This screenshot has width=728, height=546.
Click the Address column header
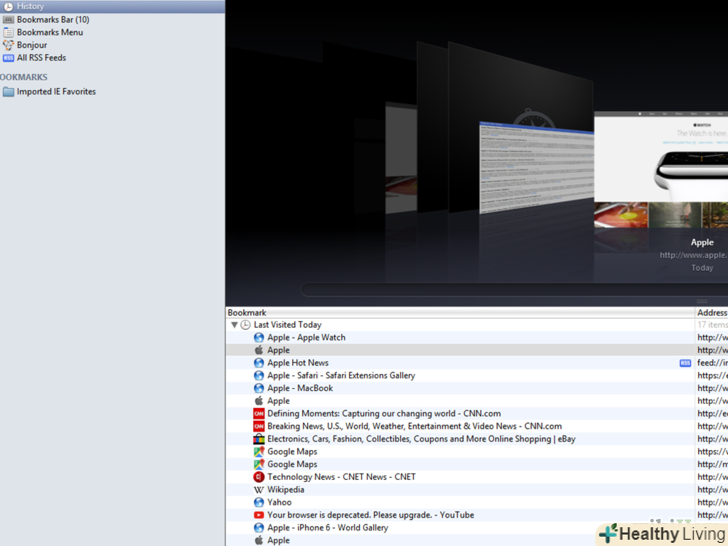tap(711, 313)
